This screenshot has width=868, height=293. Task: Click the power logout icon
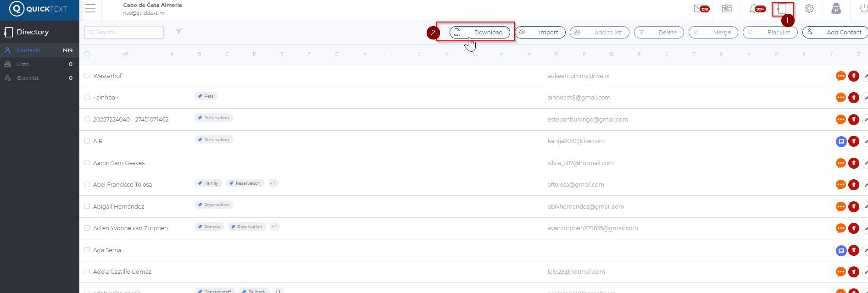click(863, 9)
